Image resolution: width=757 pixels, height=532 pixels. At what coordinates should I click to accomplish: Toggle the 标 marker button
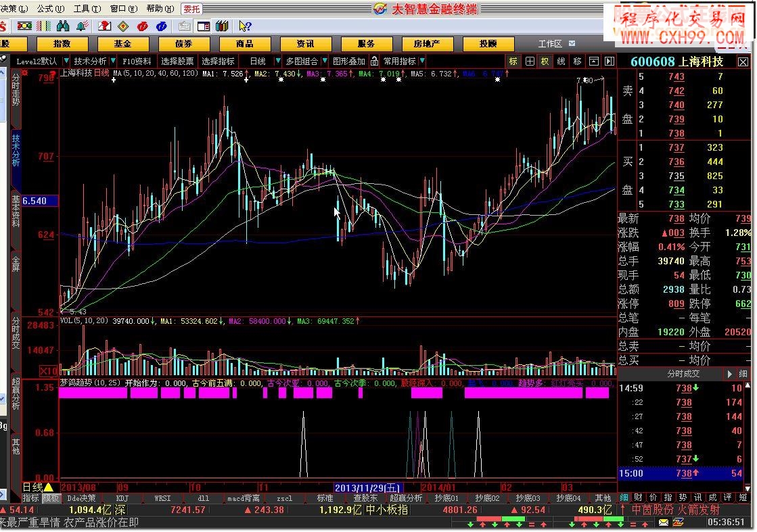pos(513,61)
